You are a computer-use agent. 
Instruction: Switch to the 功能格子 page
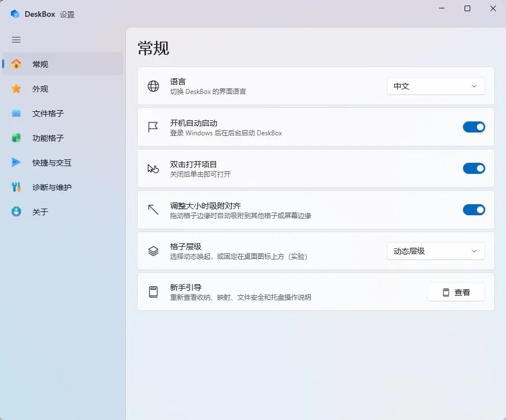point(63,138)
